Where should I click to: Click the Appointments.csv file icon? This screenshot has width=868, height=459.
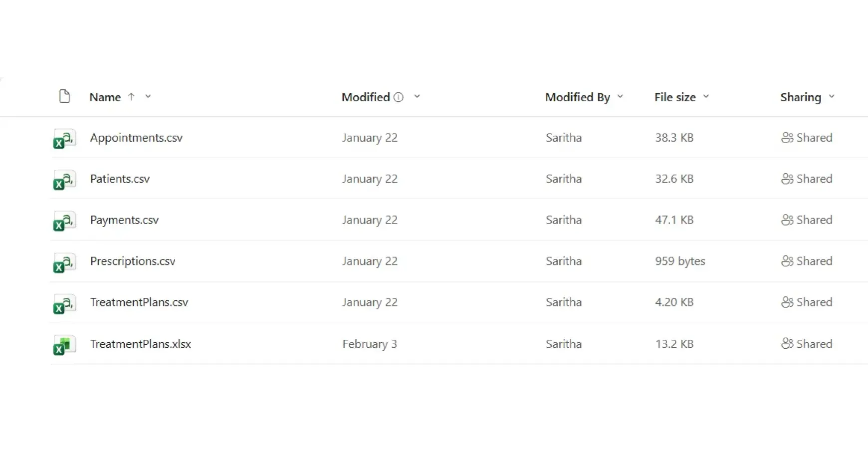click(x=64, y=139)
